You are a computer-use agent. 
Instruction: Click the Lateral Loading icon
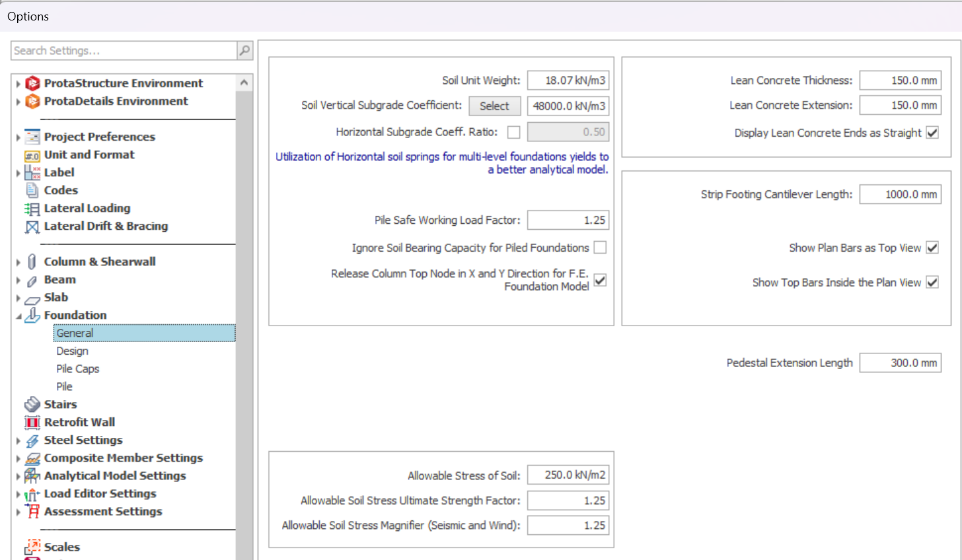tap(32, 209)
